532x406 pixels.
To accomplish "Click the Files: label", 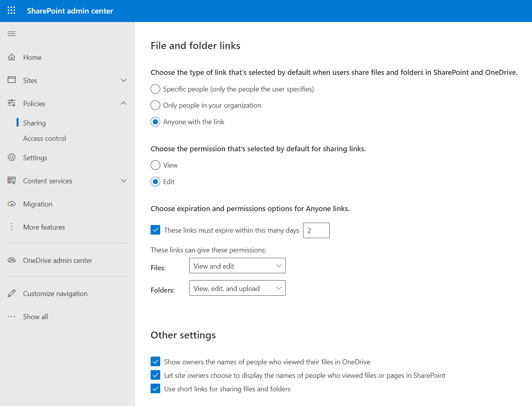I will tap(158, 268).
